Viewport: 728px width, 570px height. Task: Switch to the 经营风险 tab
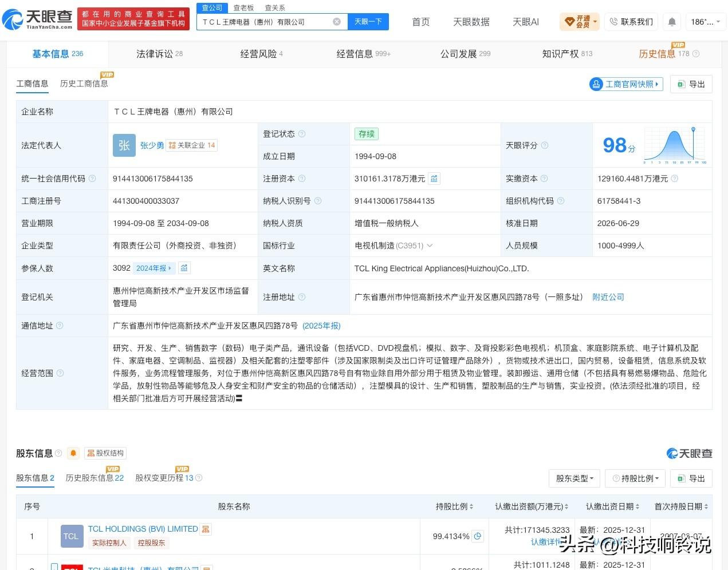point(261,54)
